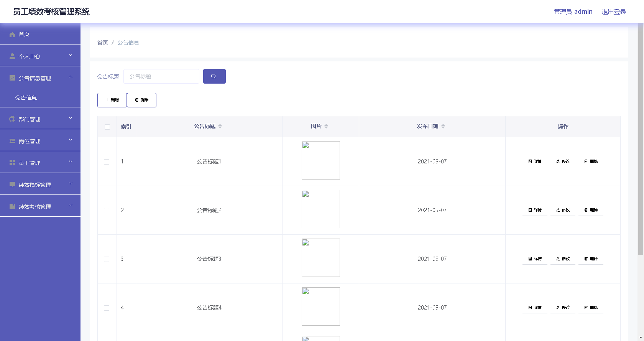Screen dimensions: 644x341
Task: Expand the 部门管理 menu chevron
Action: click(71, 118)
